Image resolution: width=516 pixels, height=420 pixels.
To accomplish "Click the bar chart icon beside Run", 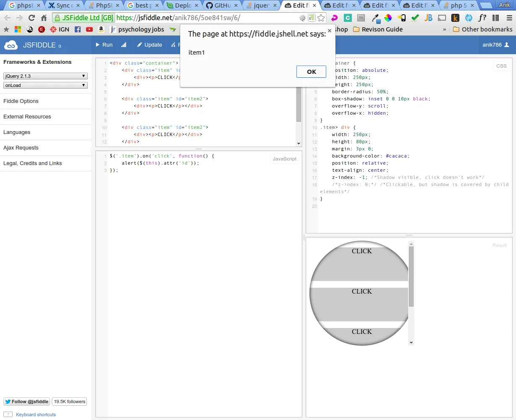I will pyautogui.click(x=124, y=45).
